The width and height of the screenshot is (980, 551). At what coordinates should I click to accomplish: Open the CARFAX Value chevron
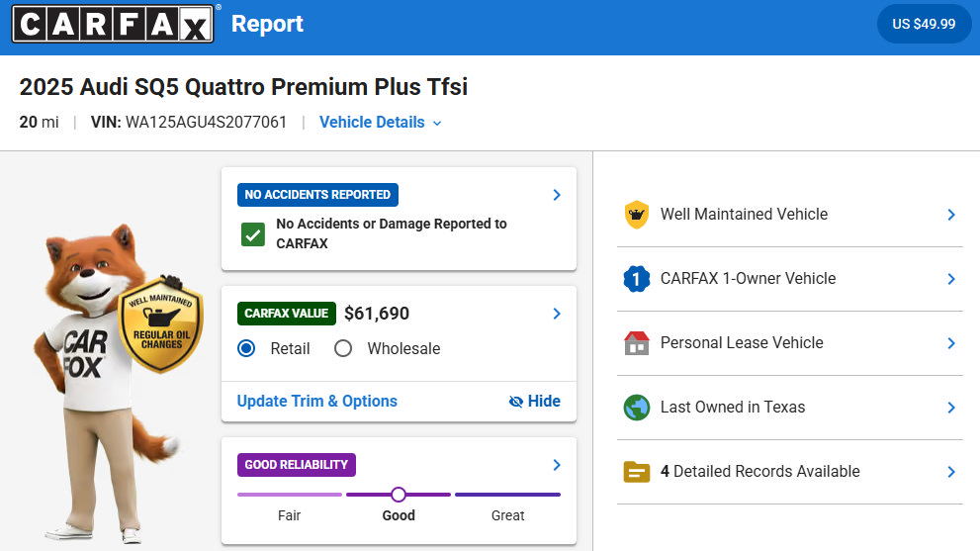[x=556, y=314]
